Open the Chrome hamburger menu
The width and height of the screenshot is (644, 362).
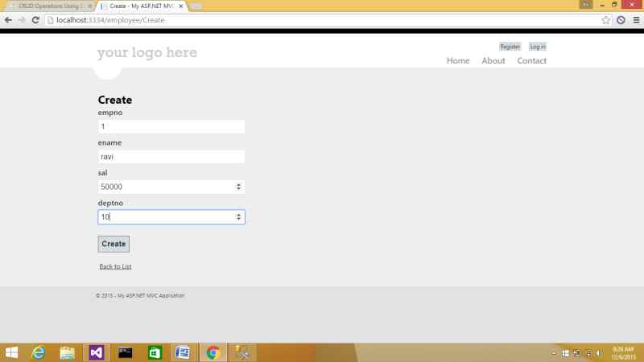click(x=636, y=20)
